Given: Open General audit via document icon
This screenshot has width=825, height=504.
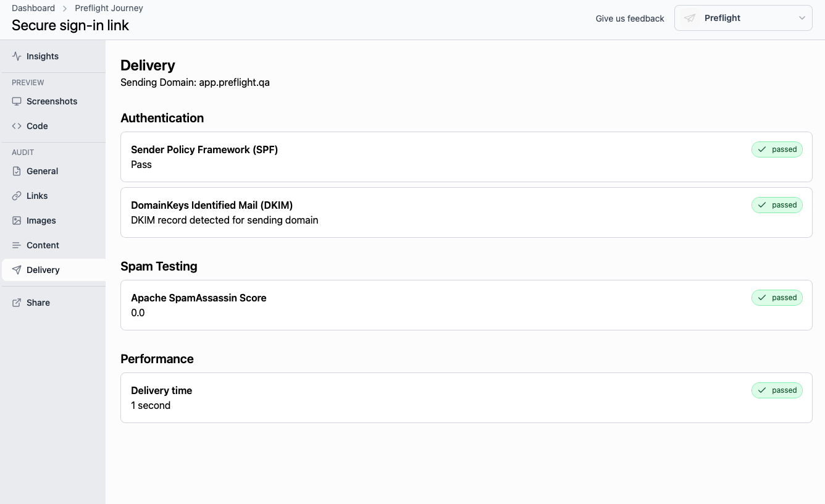Looking at the screenshot, I should click(16, 170).
